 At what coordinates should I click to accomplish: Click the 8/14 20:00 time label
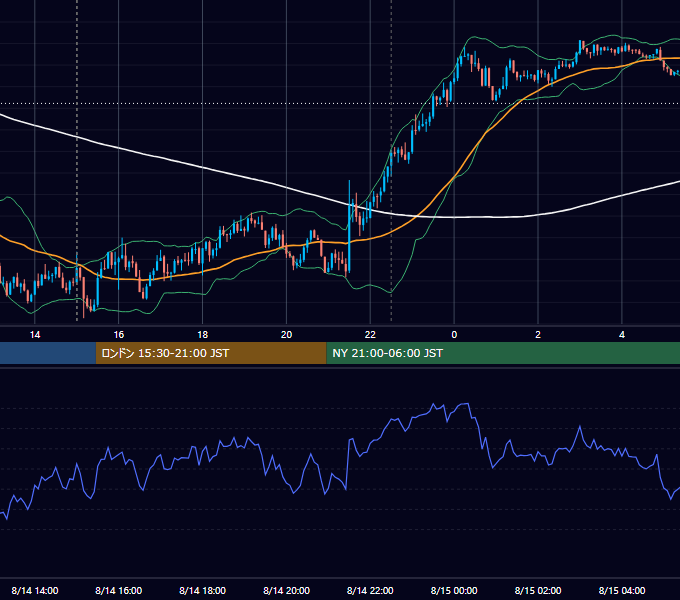[286, 590]
